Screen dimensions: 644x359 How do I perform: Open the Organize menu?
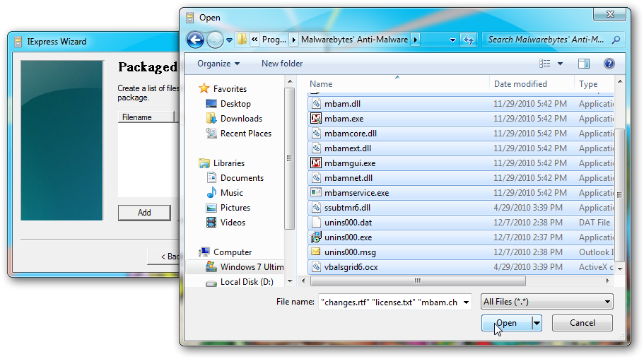coord(218,64)
